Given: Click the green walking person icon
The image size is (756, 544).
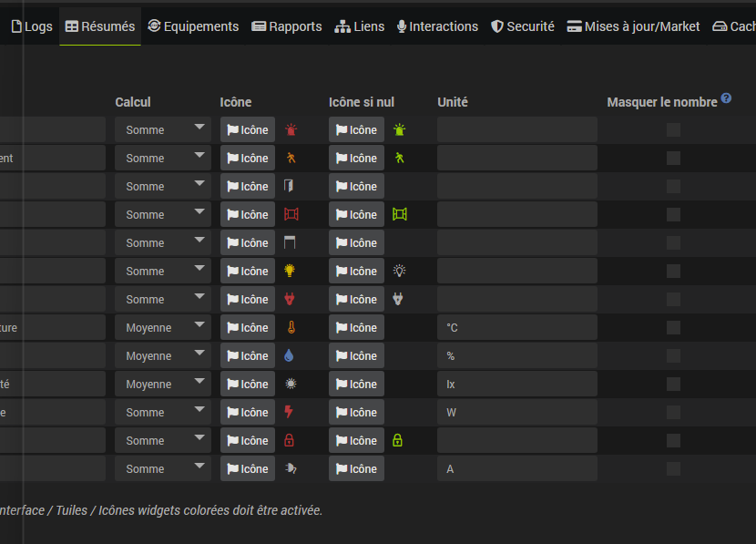Looking at the screenshot, I should pyautogui.click(x=399, y=159).
